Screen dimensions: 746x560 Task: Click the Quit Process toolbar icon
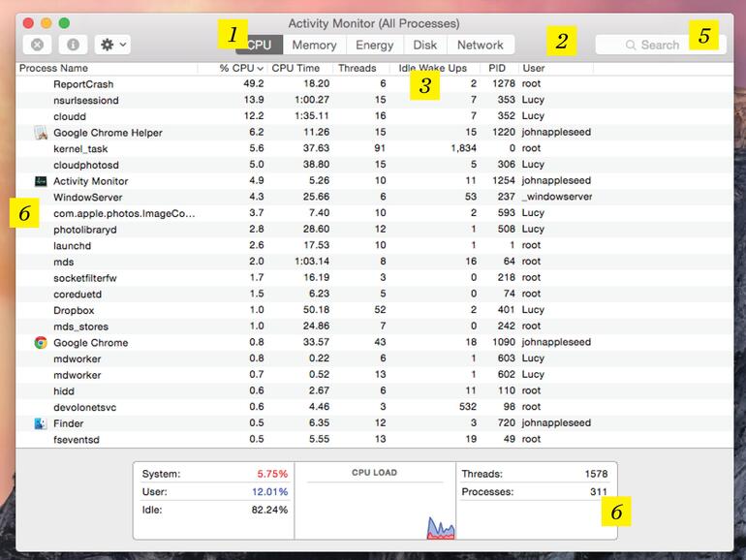tap(37, 45)
